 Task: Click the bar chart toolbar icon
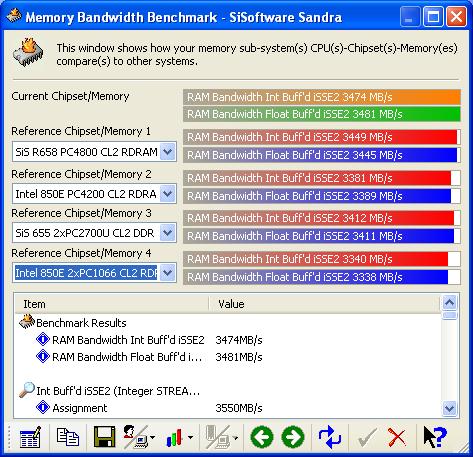(174, 437)
